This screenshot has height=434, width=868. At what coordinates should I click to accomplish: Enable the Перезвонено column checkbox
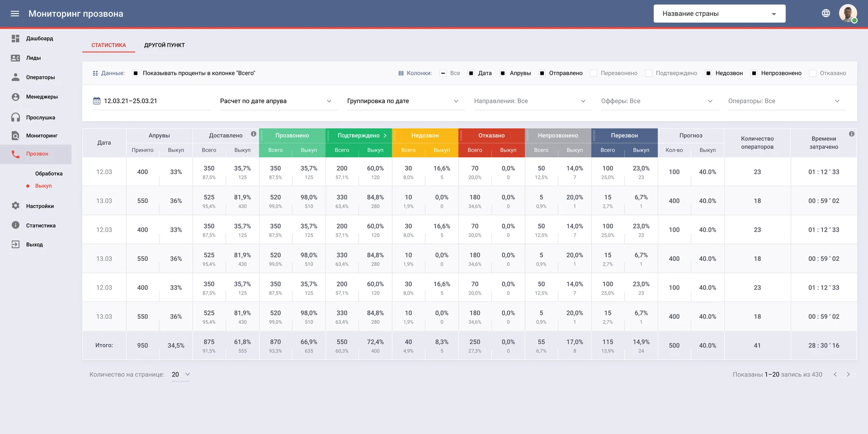pos(594,73)
